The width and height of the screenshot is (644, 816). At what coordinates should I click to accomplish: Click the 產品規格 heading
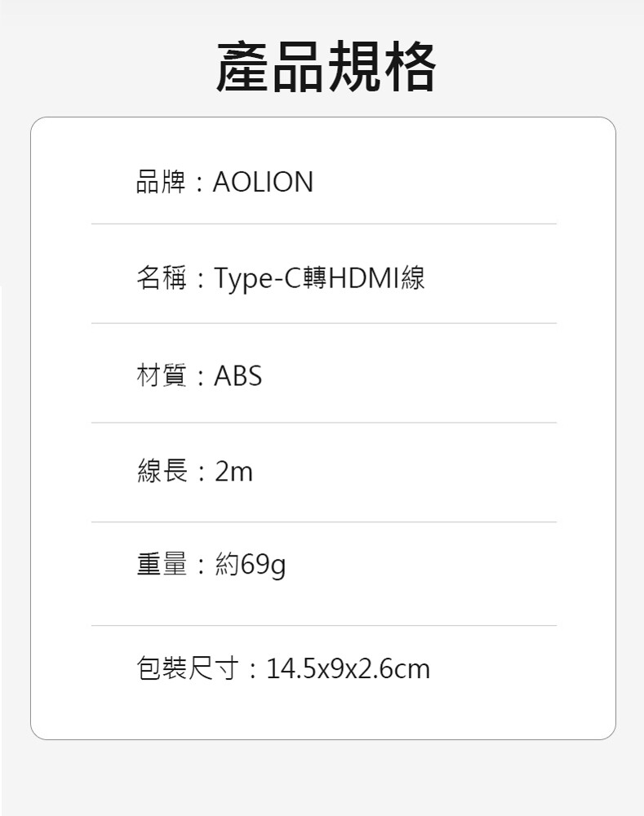pyautogui.click(x=326, y=67)
